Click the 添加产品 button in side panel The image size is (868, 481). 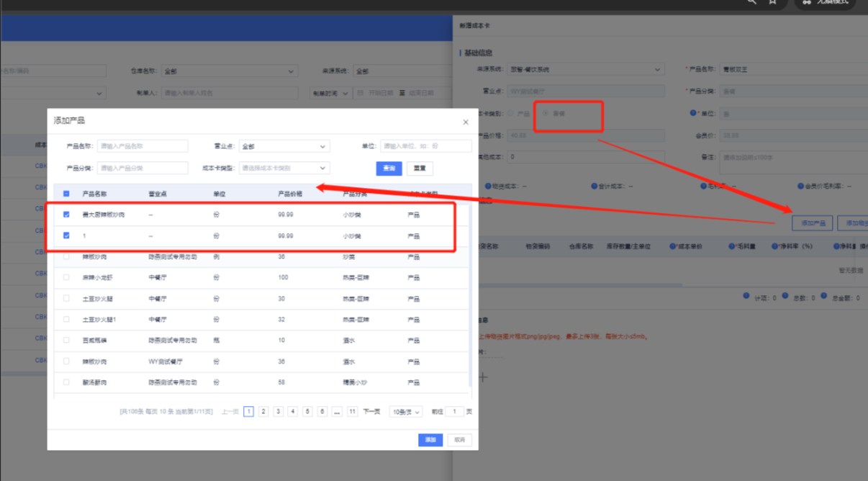(x=813, y=223)
